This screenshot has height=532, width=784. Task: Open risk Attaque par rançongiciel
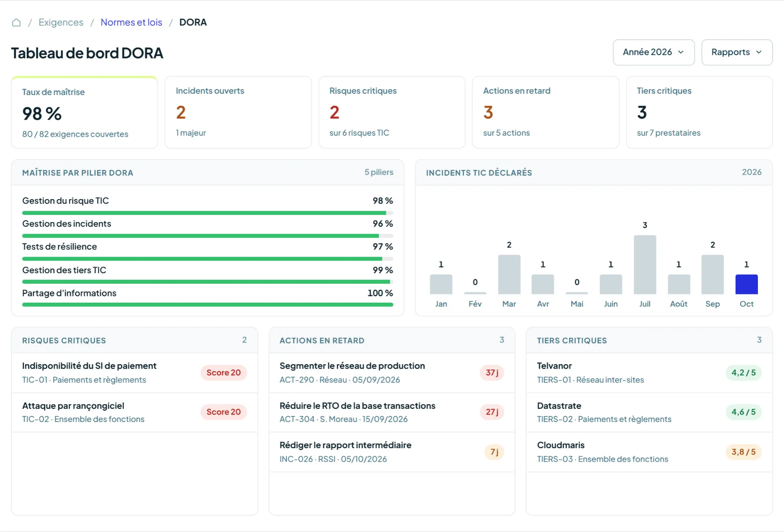[134, 413]
